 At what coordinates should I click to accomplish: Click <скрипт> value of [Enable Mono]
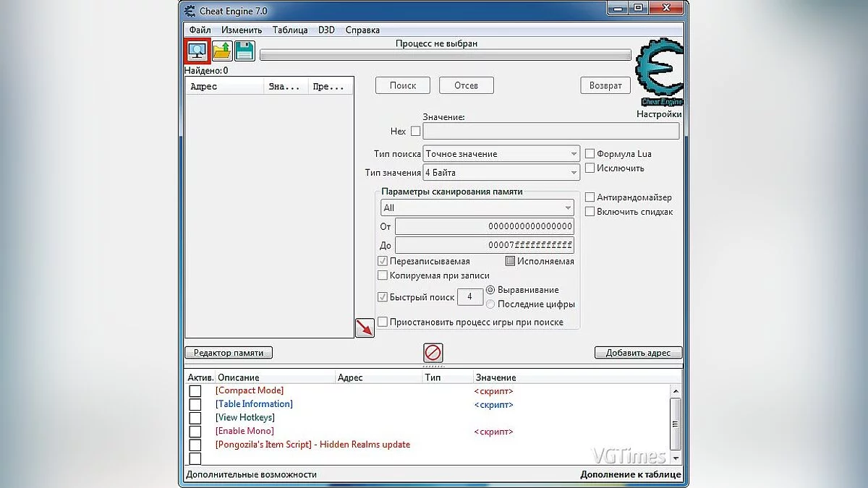pos(493,432)
